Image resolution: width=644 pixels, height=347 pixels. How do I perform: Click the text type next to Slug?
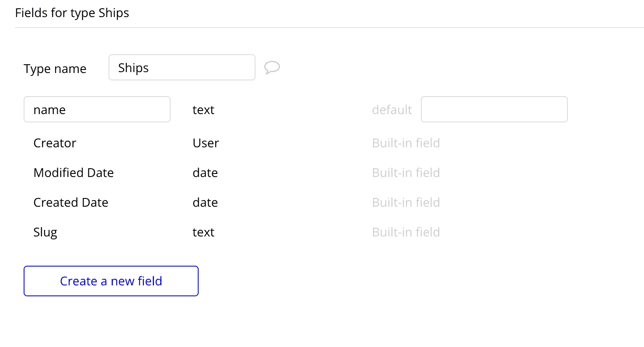(203, 232)
